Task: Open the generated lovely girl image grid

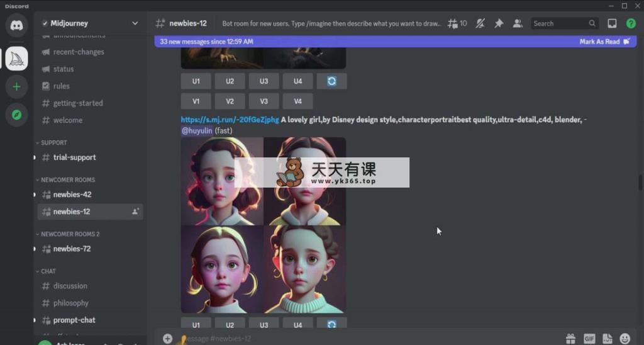Action: (264, 225)
